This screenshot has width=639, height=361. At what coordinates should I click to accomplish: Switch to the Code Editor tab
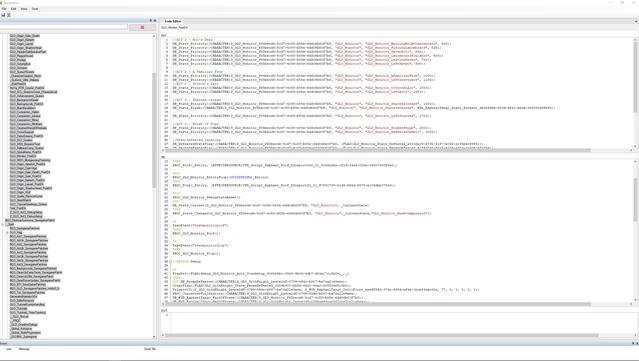173,21
